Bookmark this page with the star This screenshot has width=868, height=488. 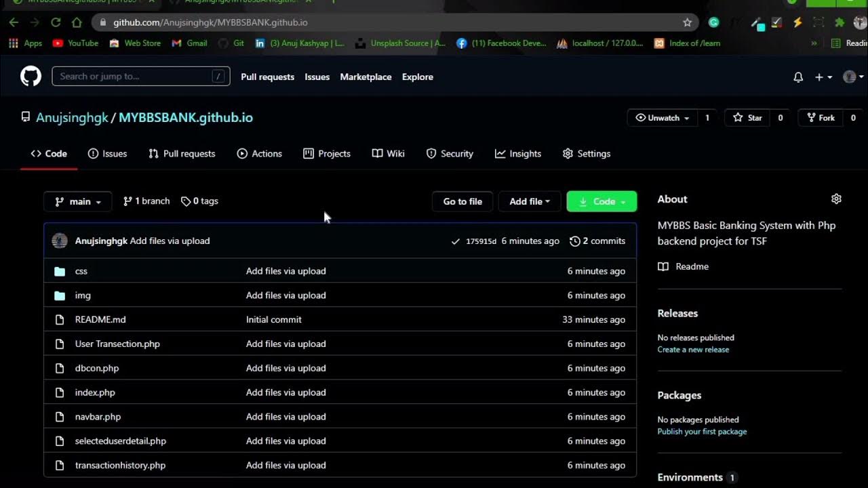click(687, 22)
